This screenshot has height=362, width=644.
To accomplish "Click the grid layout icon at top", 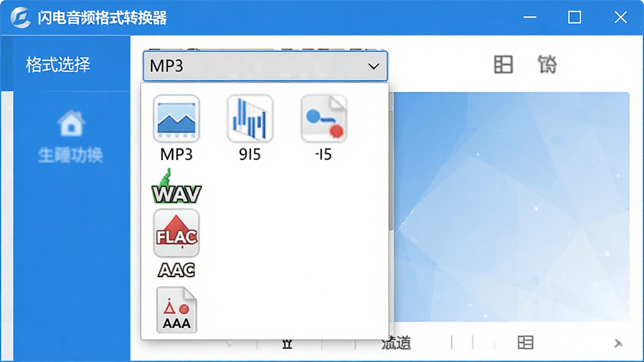I will coord(503,65).
